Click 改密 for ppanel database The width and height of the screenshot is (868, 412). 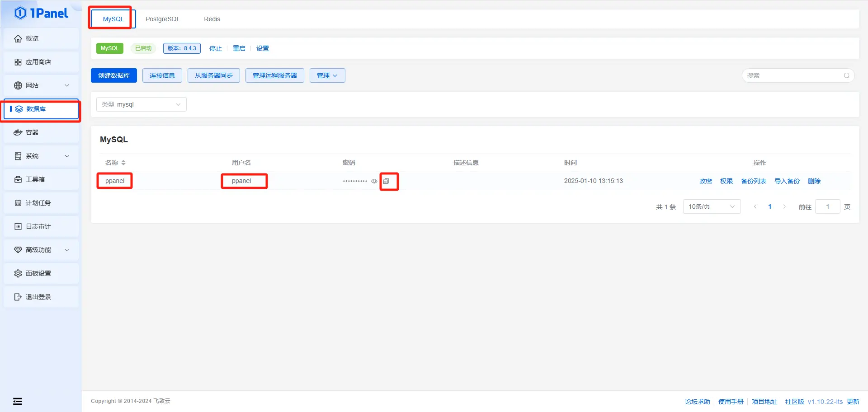[706, 181]
